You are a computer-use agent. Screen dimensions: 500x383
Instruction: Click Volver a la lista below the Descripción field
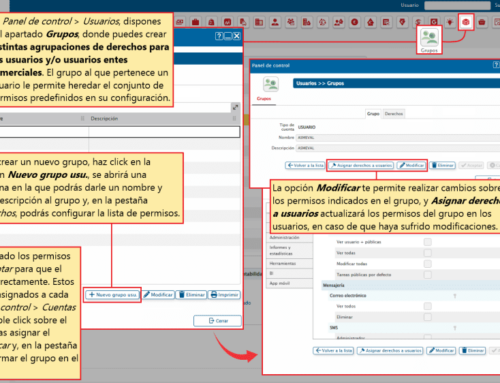tap(305, 165)
